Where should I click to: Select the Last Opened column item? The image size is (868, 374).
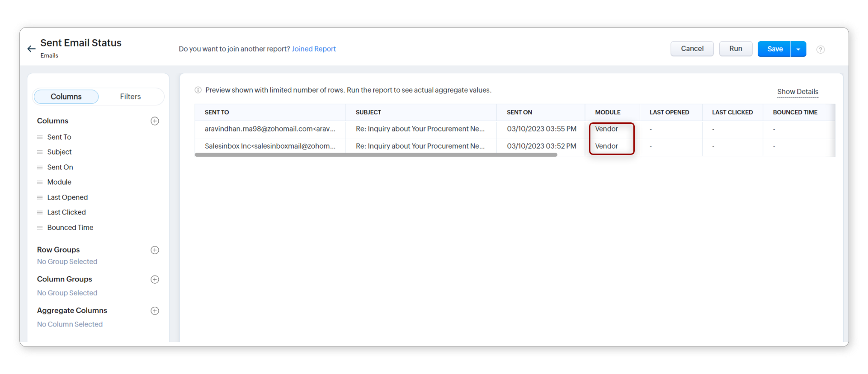click(67, 197)
